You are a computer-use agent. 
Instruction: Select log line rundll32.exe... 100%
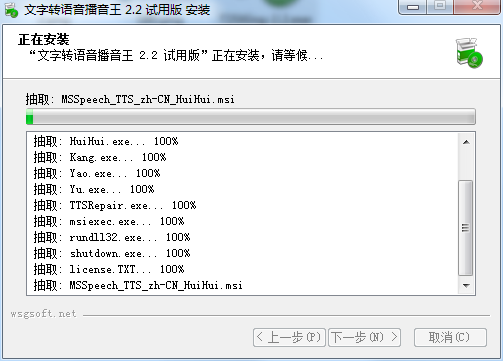coord(112,237)
